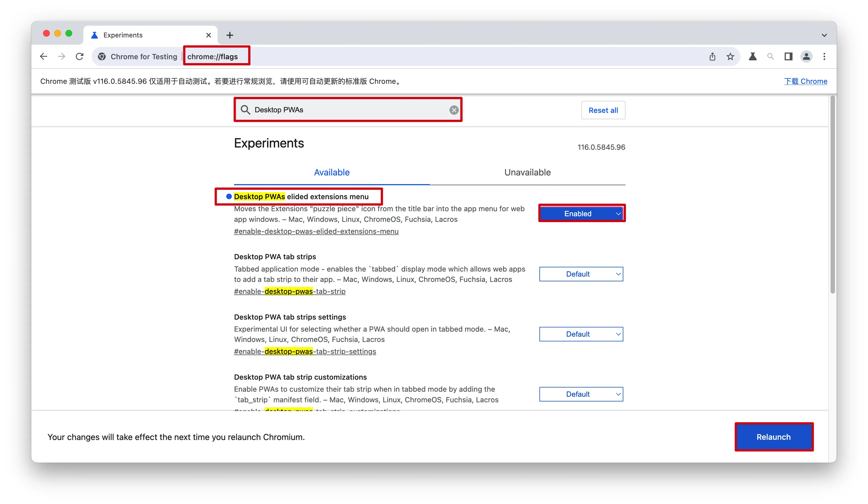This screenshot has width=868, height=504.
Task: Click the 'Desktop PWAs elided extensions menu' title
Action: point(301,196)
